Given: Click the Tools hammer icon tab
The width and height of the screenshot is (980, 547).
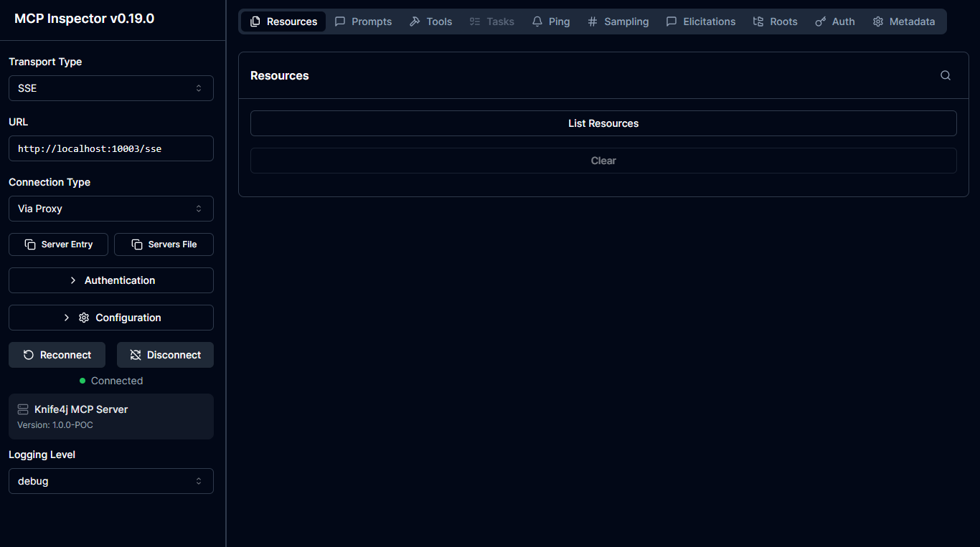Looking at the screenshot, I should coord(415,22).
